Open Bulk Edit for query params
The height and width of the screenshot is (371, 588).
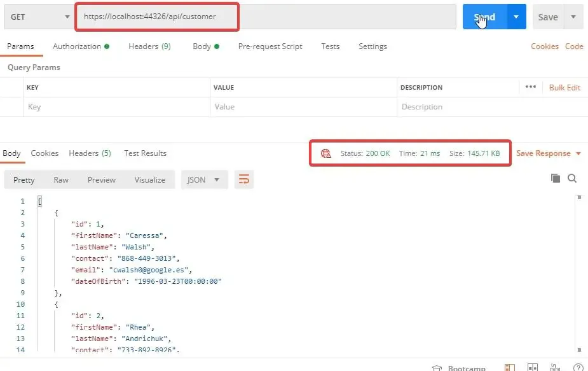pyautogui.click(x=564, y=87)
